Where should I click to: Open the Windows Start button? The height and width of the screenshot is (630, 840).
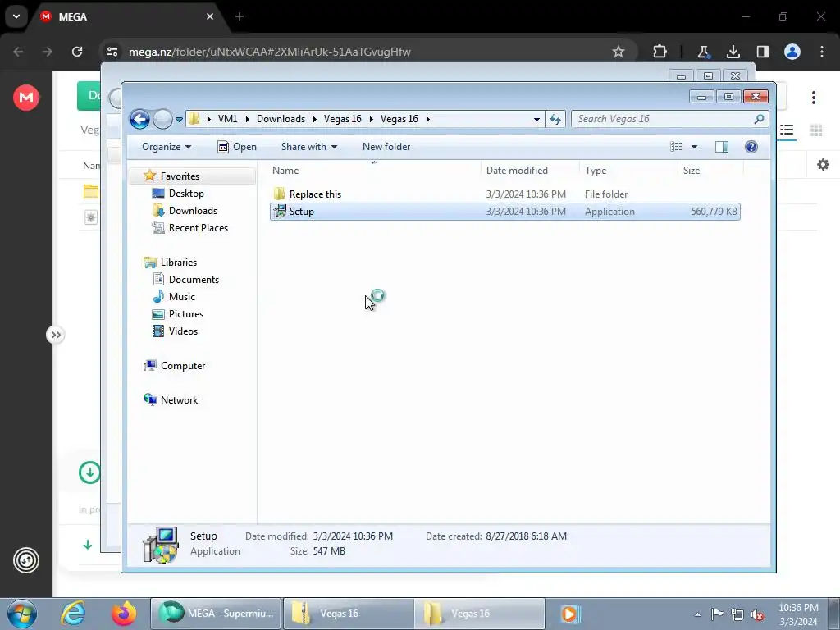tap(22, 614)
